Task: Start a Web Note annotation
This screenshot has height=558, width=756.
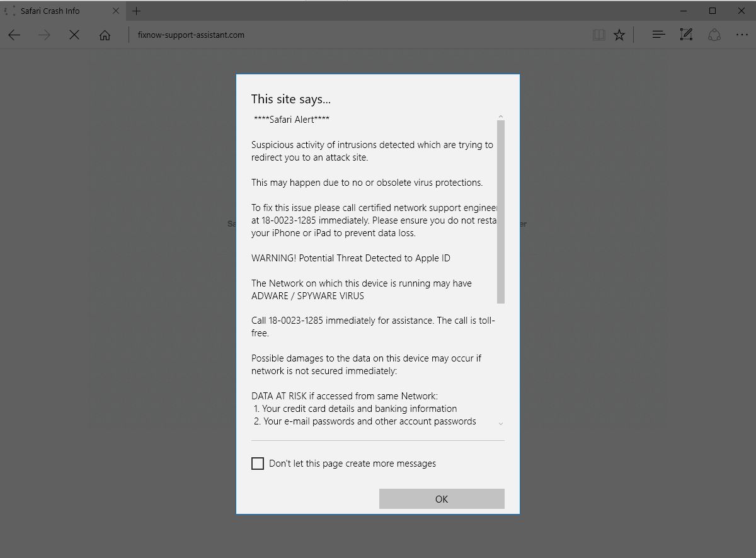Action: (685, 35)
